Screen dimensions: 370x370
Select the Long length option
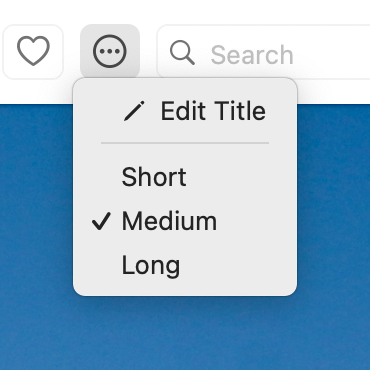[x=185, y=266]
